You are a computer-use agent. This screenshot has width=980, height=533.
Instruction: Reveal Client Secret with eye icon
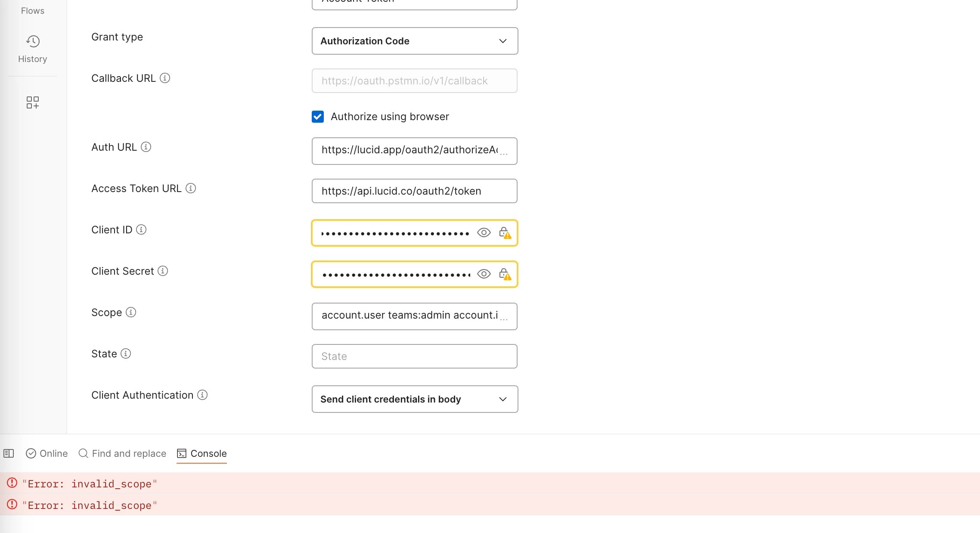(484, 274)
